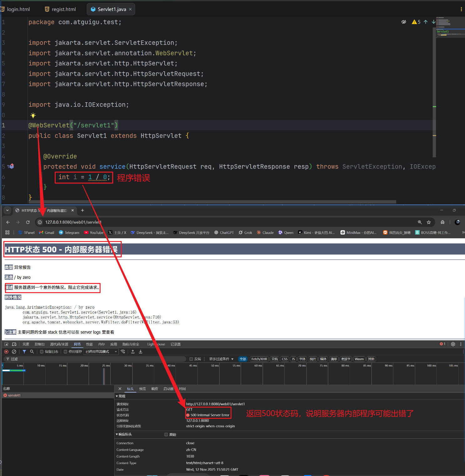Click the inspect element picker icon
The width and height of the screenshot is (465, 476).
click(6, 344)
